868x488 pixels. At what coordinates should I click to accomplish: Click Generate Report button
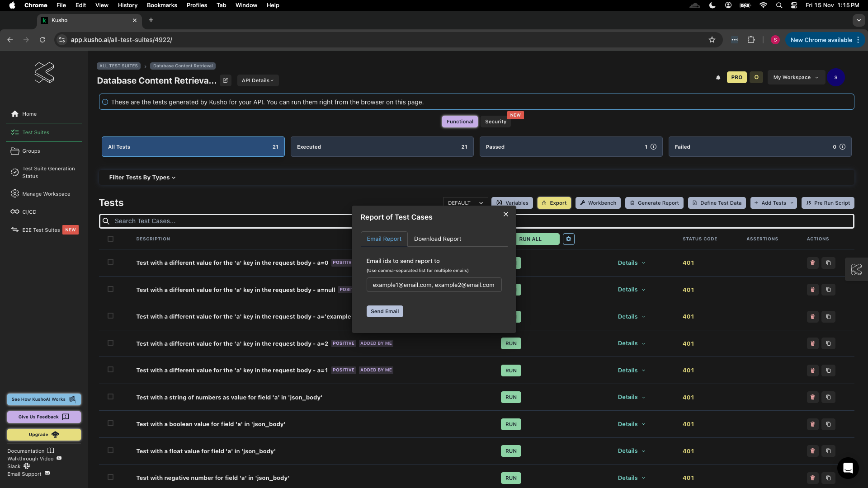654,203
